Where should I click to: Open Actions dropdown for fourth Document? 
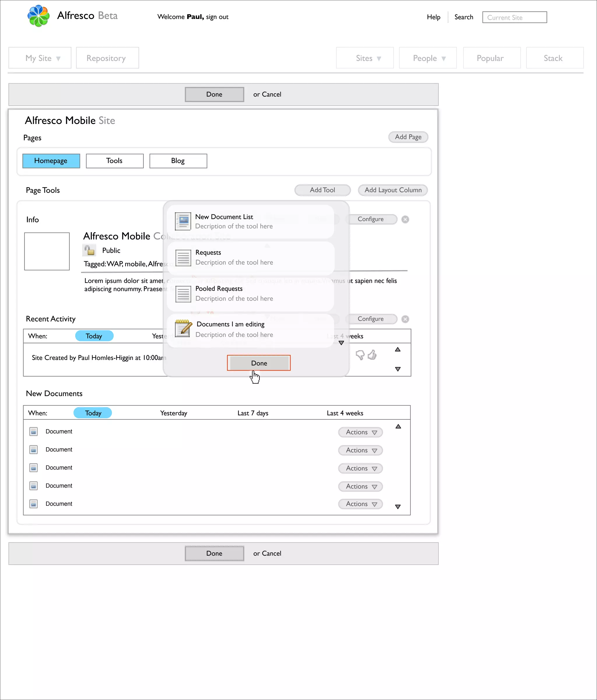[361, 487]
